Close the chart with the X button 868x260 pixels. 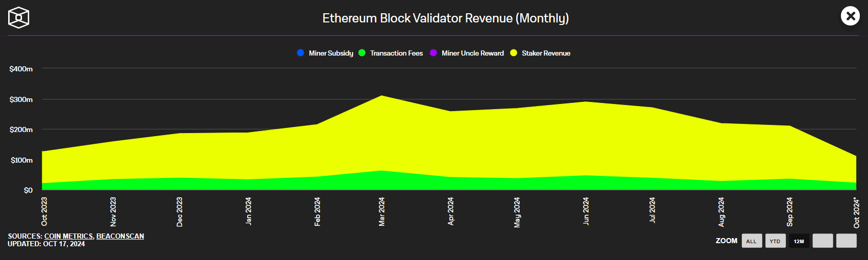tap(850, 16)
